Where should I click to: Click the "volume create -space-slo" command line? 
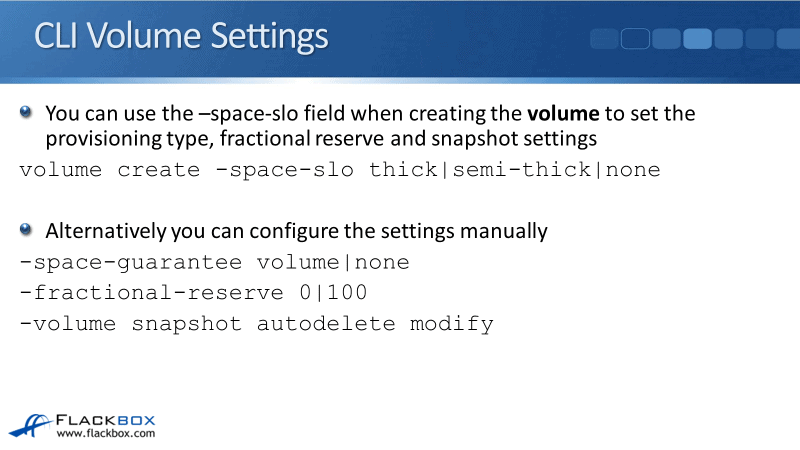(x=340, y=169)
